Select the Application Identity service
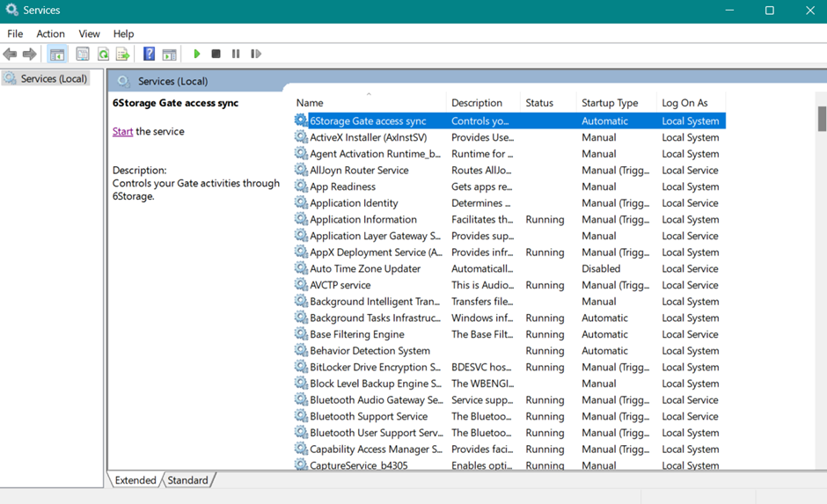The width and height of the screenshot is (827, 504). coord(509,202)
